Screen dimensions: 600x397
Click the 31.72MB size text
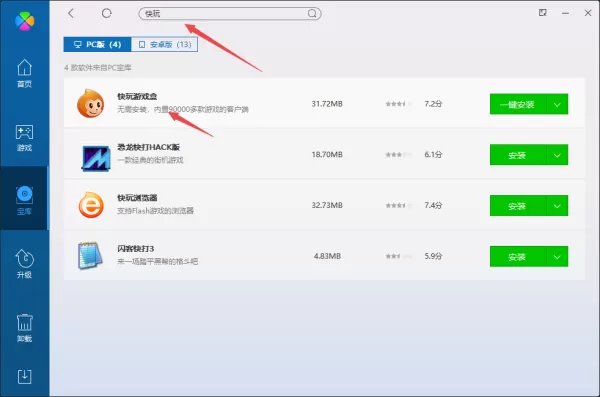click(x=327, y=104)
